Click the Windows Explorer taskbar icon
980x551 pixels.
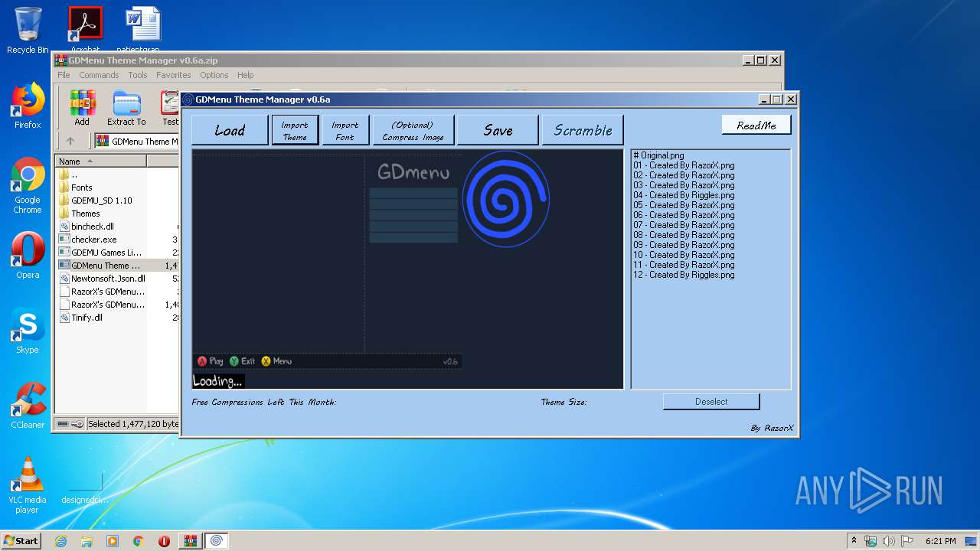87,541
